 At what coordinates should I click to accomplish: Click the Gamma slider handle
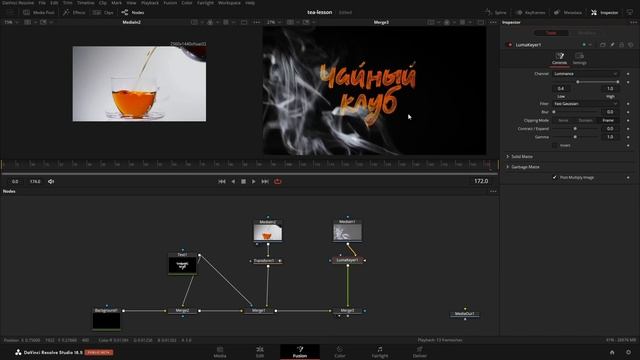pyautogui.click(x=575, y=137)
